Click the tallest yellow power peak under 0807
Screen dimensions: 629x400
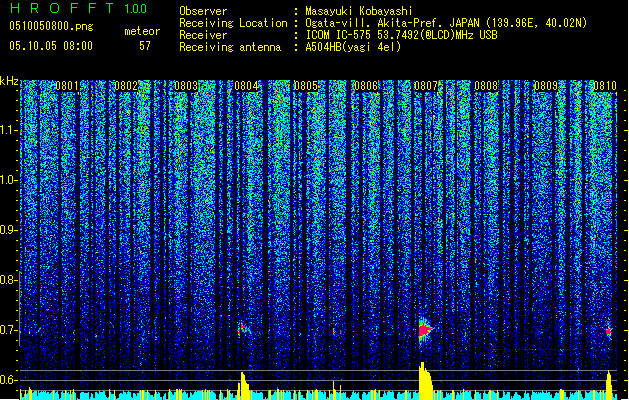click(x=425, y=380)
